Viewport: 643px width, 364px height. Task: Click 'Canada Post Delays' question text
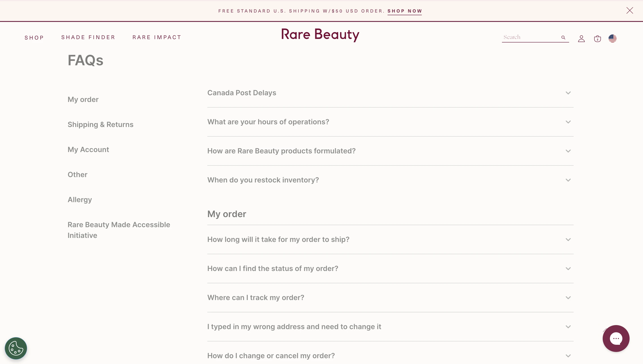tap(242, 93)
